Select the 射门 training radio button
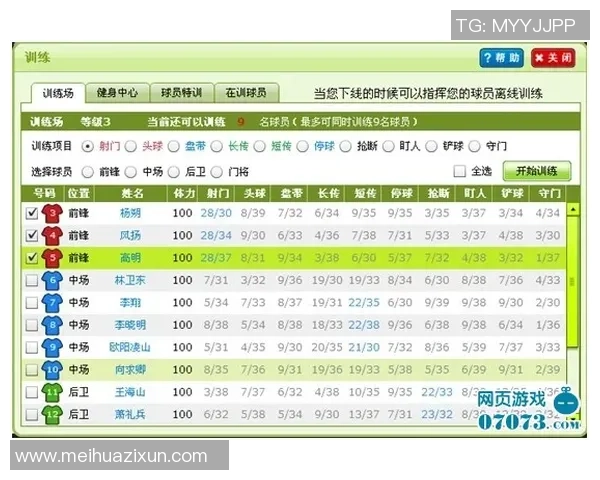 coord(88,147)
